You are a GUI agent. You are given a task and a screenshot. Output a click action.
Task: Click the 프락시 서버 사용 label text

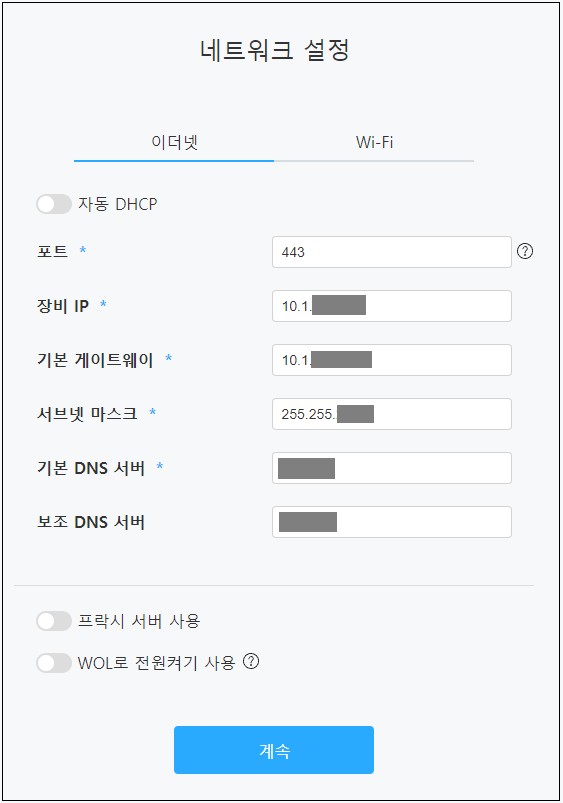[139, 621]
